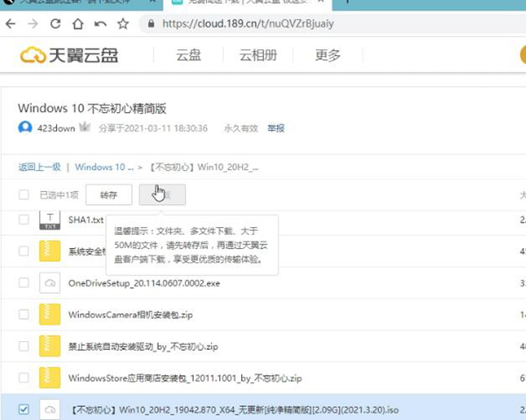
Task: Open the SHA1.txt file name
Action: (86, 220)
